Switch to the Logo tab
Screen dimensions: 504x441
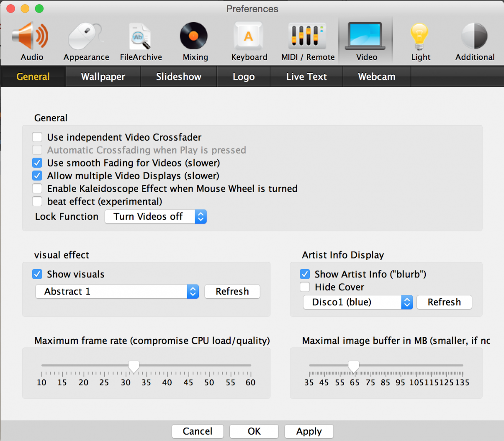[244, 77]
